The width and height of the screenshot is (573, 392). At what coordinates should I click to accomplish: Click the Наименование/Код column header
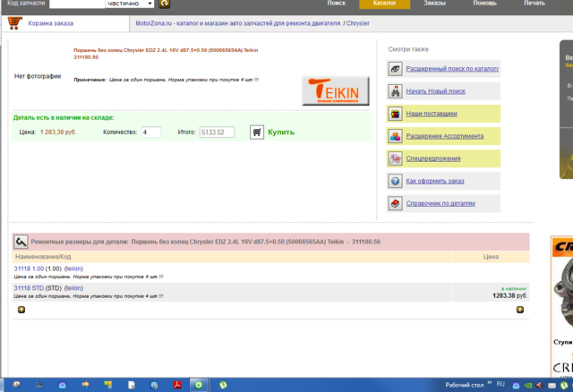point(232,257)
